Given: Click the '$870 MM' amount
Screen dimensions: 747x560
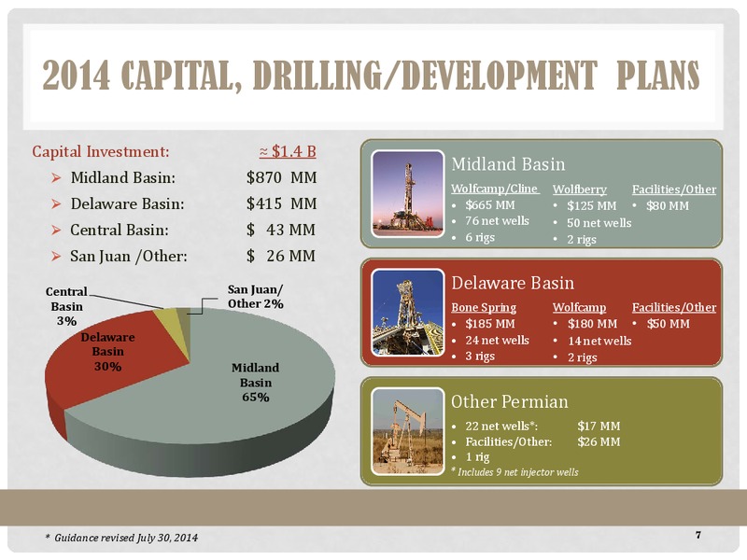Looking at the screenshot, I should [282, 177].
